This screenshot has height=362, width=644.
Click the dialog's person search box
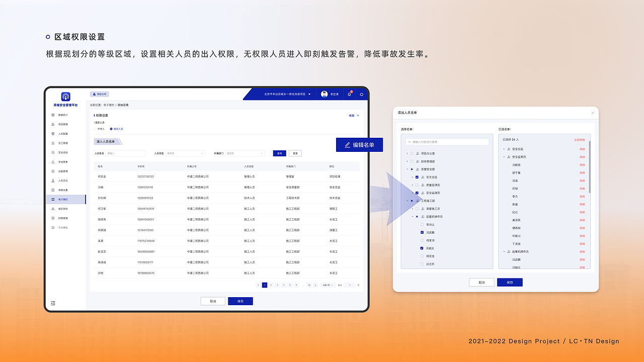point(447,142)
